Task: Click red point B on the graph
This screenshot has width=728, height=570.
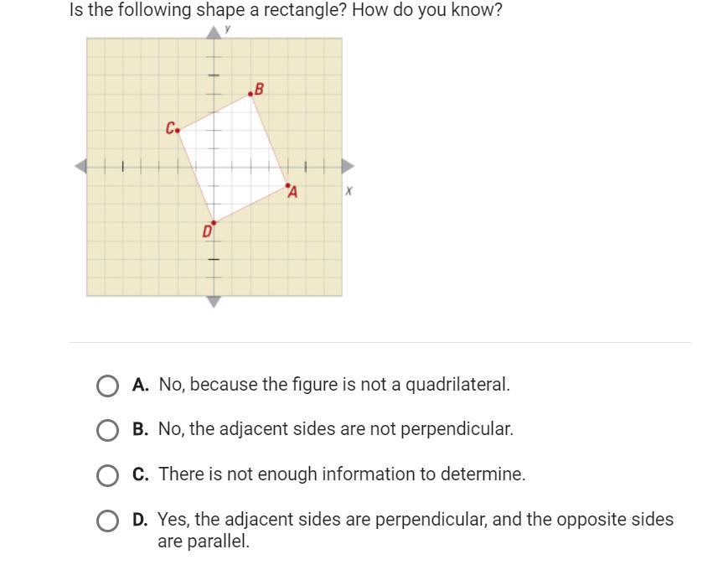Action: [250, 94]
